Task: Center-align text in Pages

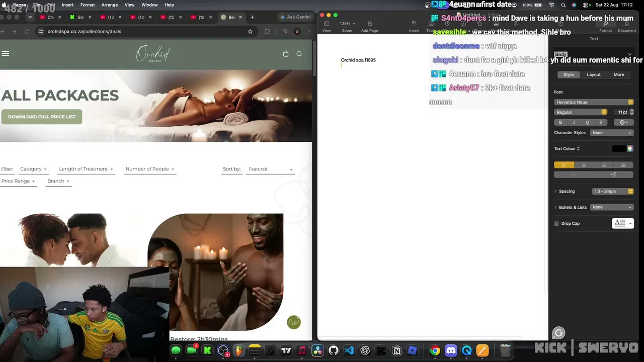Action: pyautogui.click(x=584, y=165)
